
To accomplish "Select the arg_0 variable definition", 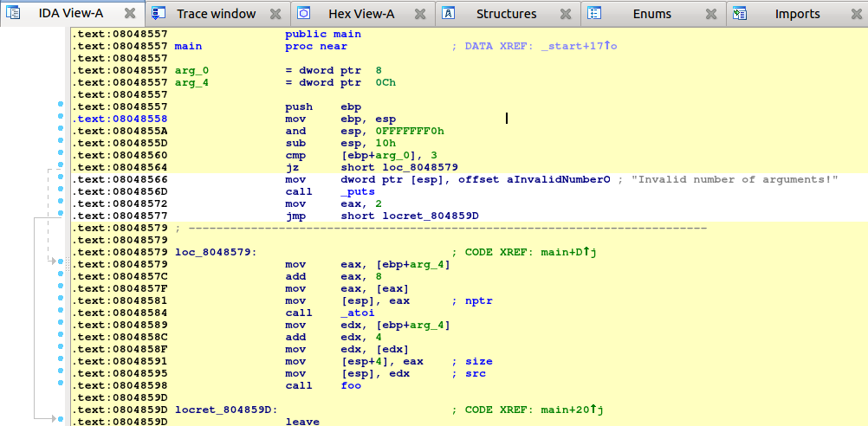I will [x=191, y=71].
